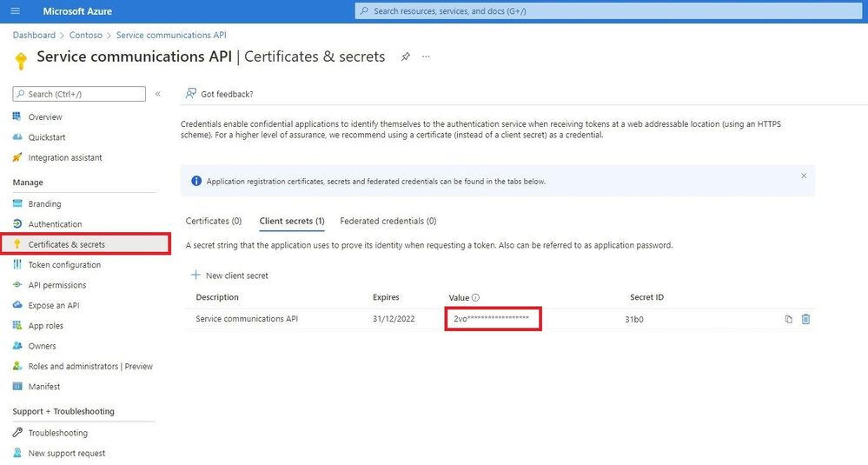Collapse the sidebar with the double chevron
This screenshot has height=465, width=868.
158,94
